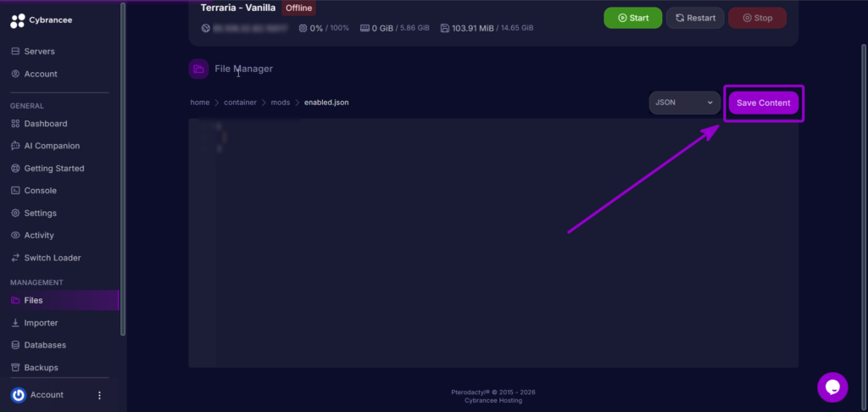Viewport: 868px width, 412px height.
Task: Click the memory usage icon
Action: [364, 28]
